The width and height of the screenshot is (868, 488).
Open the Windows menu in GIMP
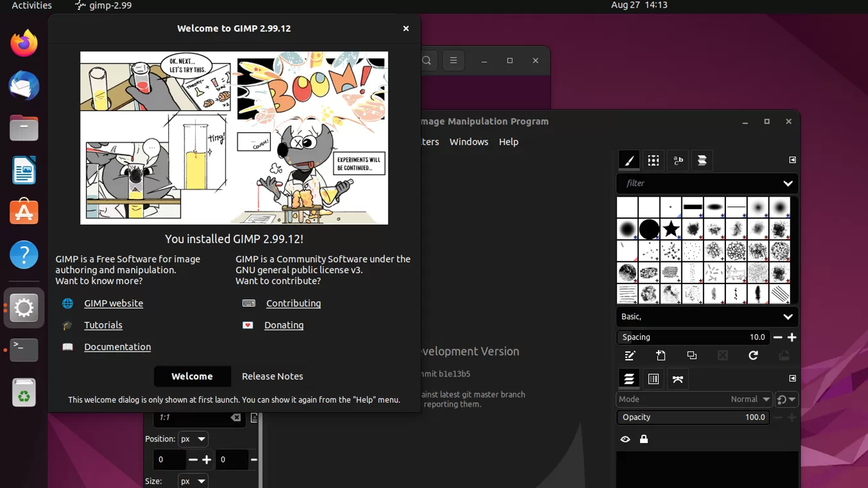point(469,142)
